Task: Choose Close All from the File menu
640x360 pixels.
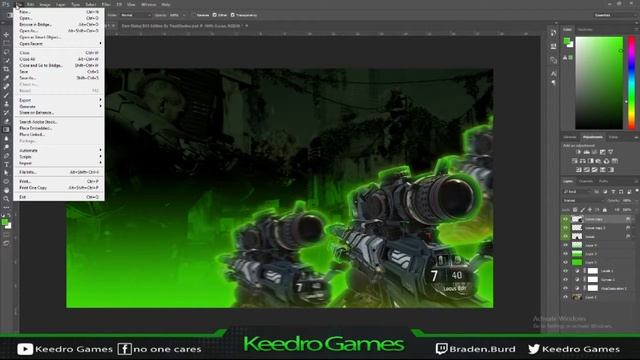Action: pos(59,59)
